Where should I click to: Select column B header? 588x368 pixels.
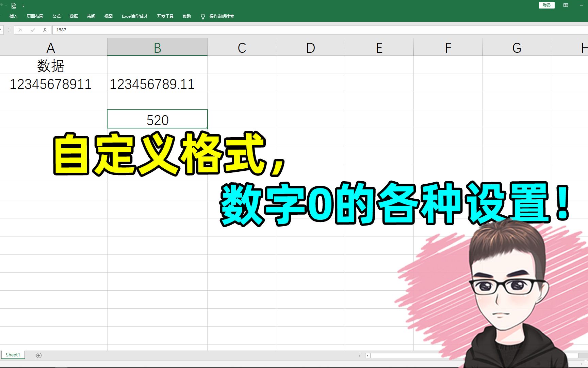point(157,48)
